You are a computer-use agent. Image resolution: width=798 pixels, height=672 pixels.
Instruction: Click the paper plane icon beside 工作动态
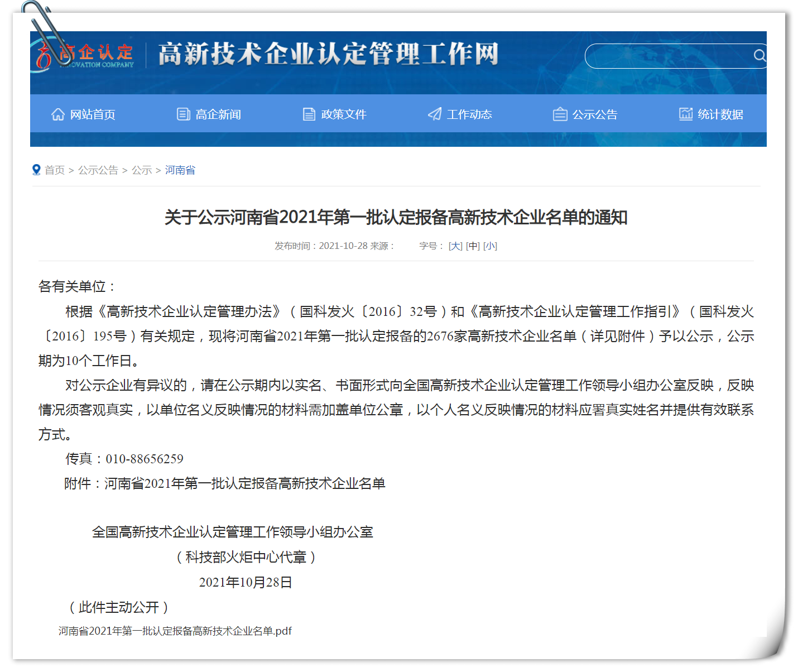click(x=435, y=114)
